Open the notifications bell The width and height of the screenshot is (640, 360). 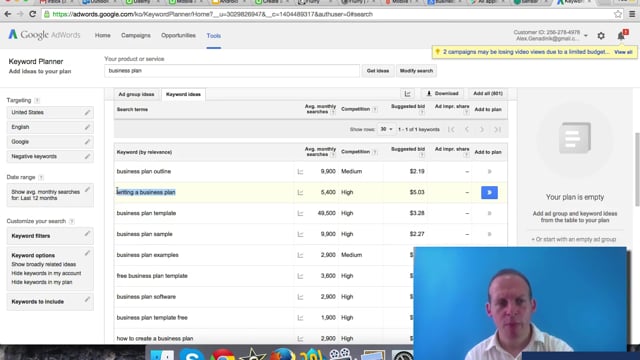click(x=621, y=36)
